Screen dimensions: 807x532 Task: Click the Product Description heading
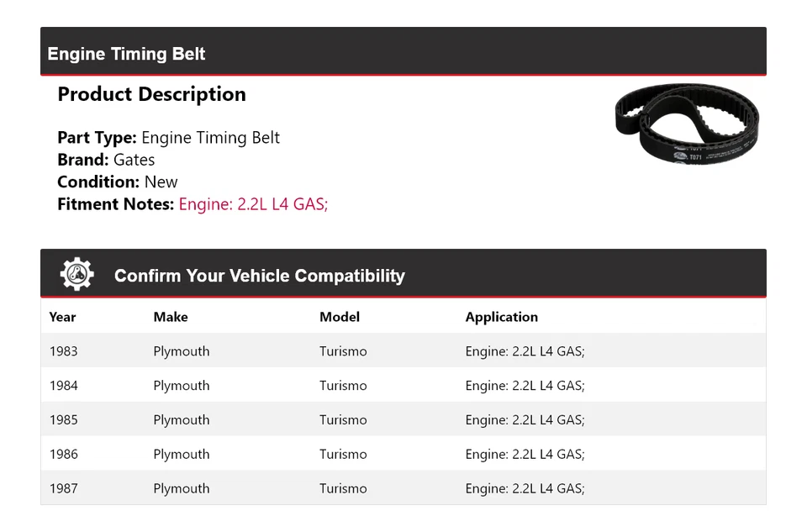(x=151, y=94)
